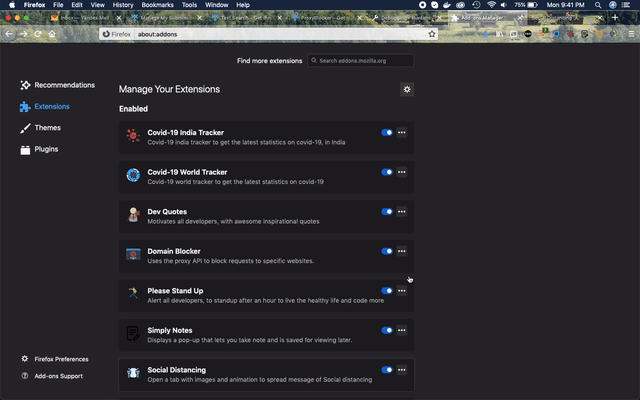Click the black circular extension toolbar icon
The height and width of the screenshot is (400, 640).
coord(528,34)
